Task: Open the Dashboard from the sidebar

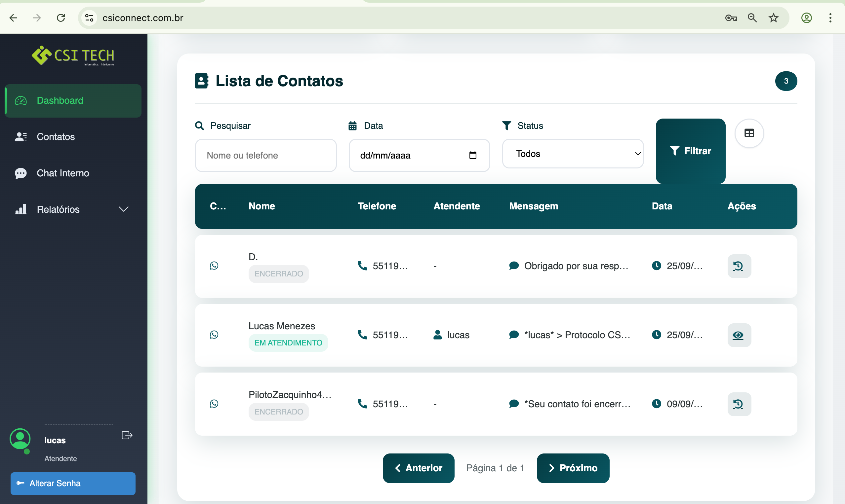Action: (60, 100)
